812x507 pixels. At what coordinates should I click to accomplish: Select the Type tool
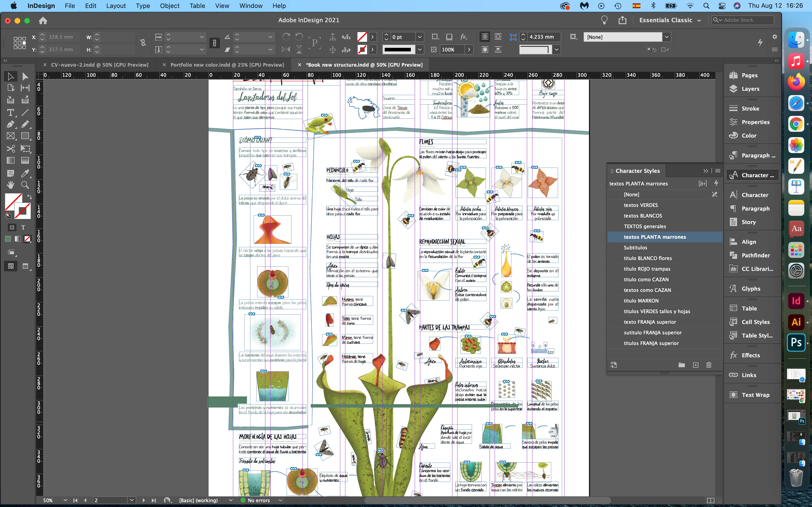point(10,112)
